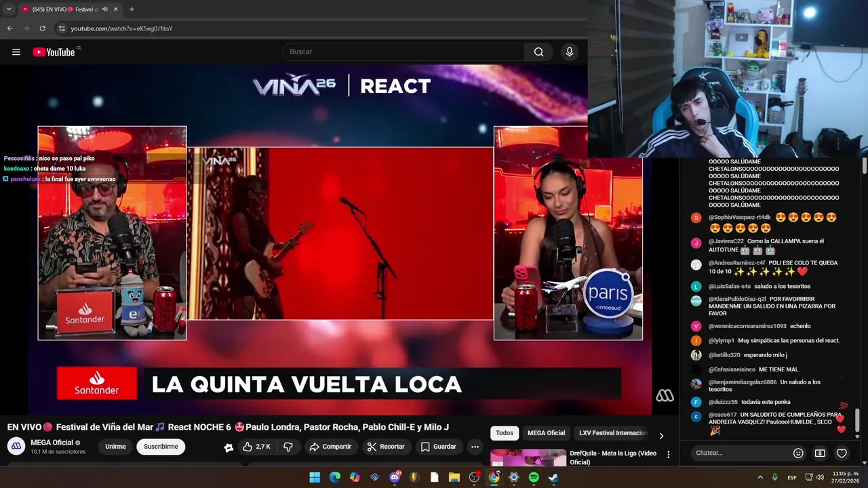
Task: Select the address bar URL
Action: (121, 28)
